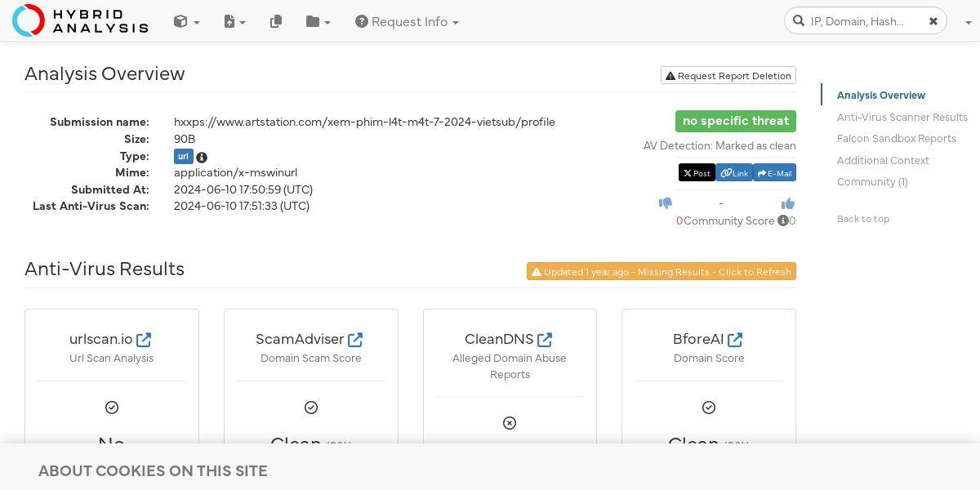
Task: Open the Request Info menu
Action: click(x=407, y=22)
